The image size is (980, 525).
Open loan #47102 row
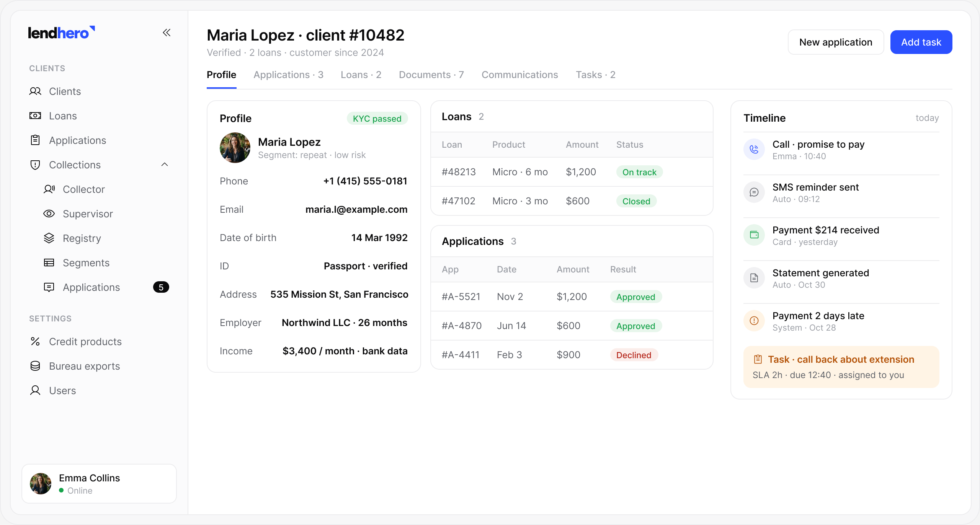pos(572,201)
